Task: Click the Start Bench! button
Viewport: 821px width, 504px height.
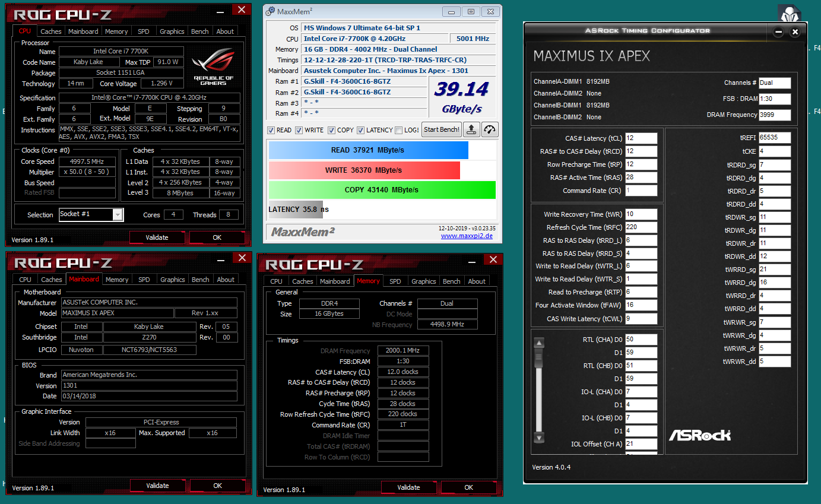Action: [x=442, y=130]
